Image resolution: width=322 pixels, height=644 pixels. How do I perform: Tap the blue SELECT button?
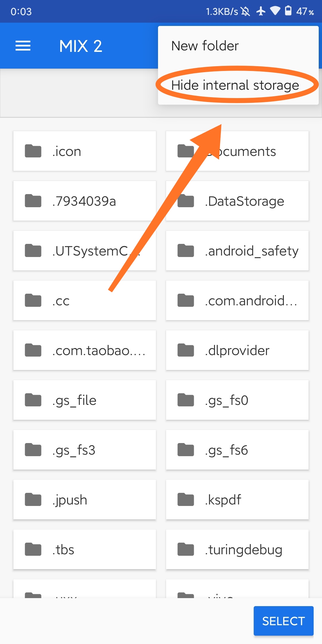point(284,621)
